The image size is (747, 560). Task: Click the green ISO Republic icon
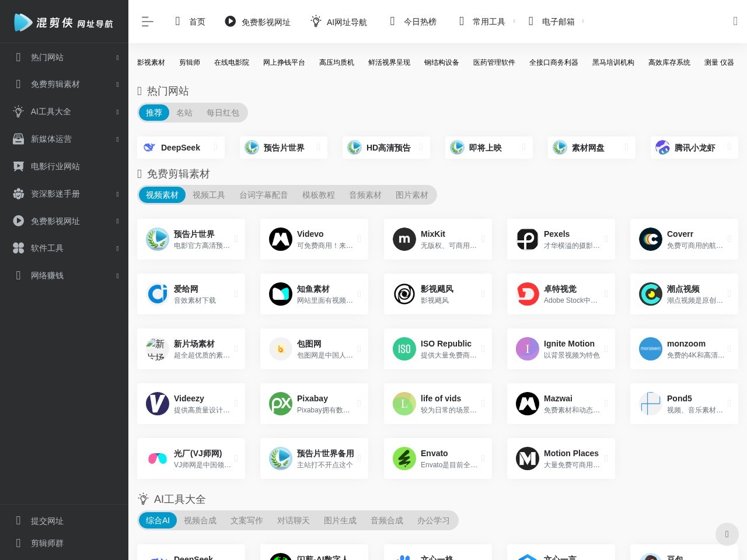click(404, 349)
